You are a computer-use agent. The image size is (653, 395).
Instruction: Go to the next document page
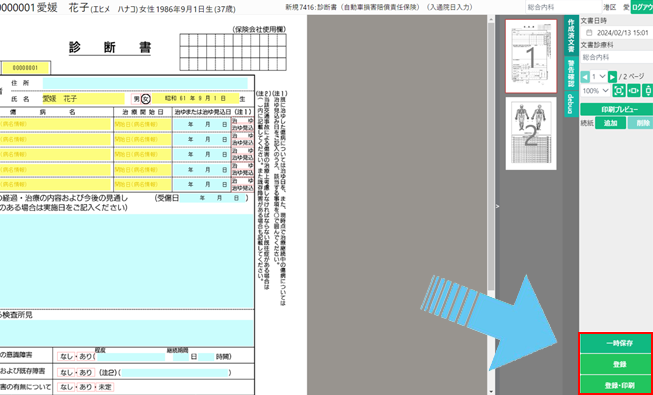coord(612,77)
